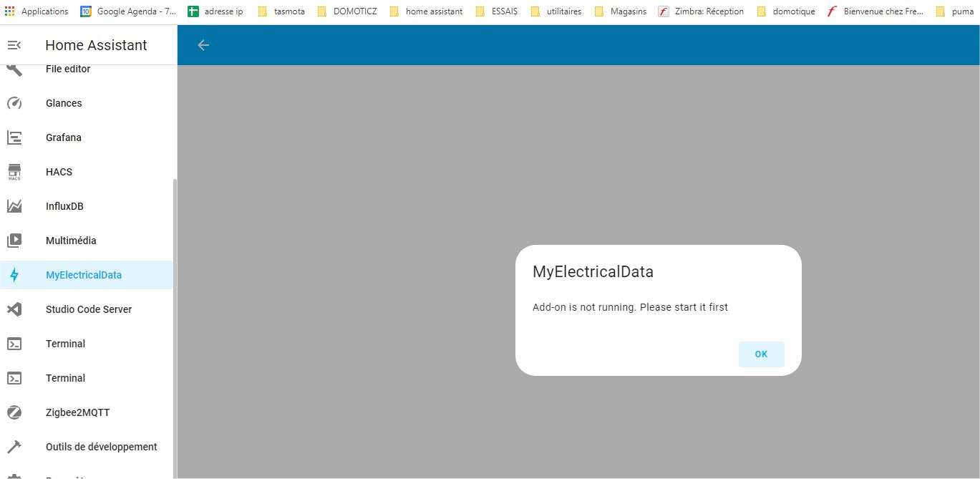Open the Multimédia panel
This screenshot has width=980, height=479.
[87, 241]
